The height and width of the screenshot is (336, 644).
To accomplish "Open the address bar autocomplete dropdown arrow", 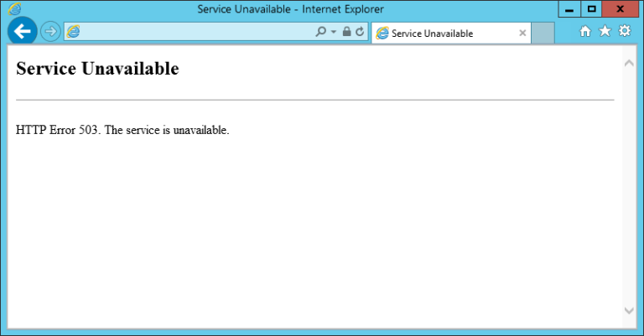I will click(334, 32).
